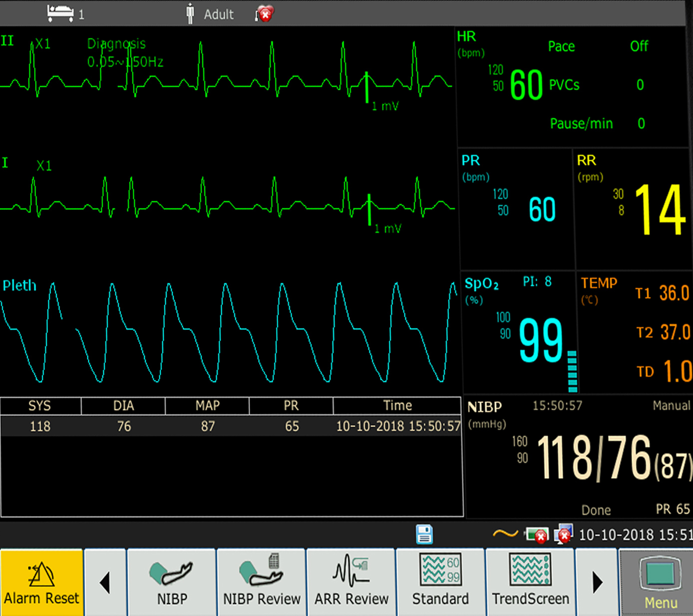Click the system date and time display
This screenshot has height=616, width=693.
click(636, 535)
